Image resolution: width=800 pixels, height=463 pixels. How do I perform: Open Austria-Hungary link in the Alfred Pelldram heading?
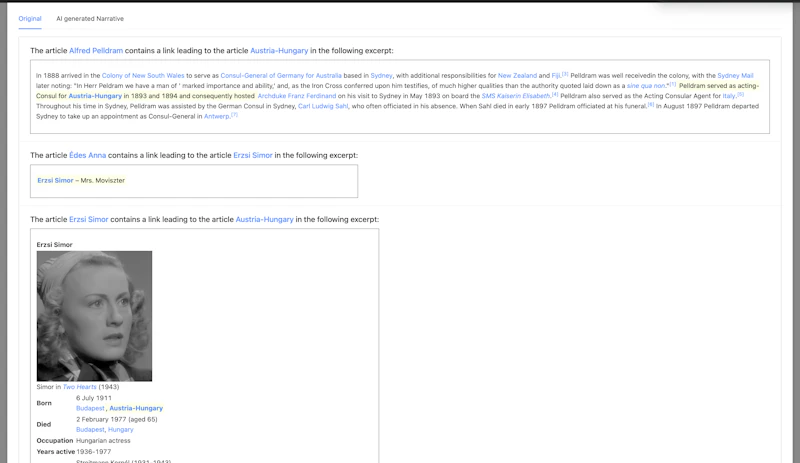pyautogui.click(x=279, y=51)
